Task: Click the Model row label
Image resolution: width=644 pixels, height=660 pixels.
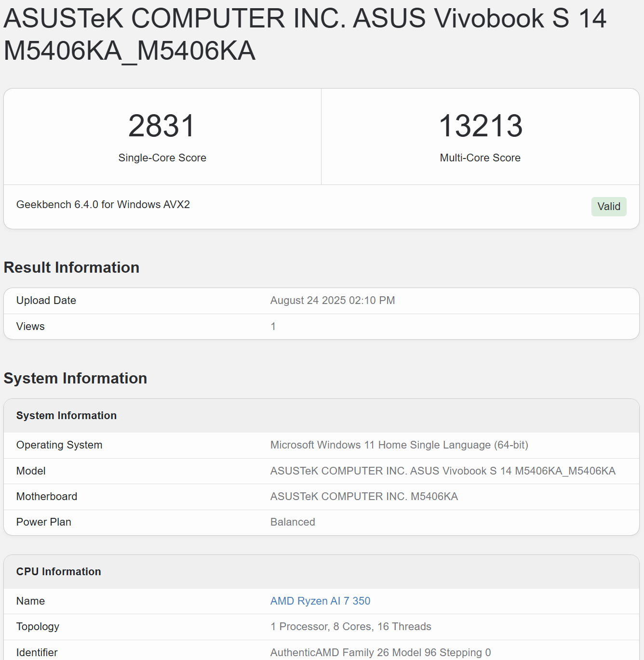Action: [31, 471]
